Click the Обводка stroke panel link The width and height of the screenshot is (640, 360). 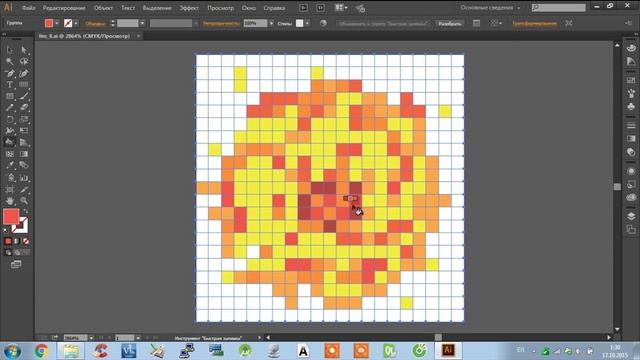coord(95,23)
